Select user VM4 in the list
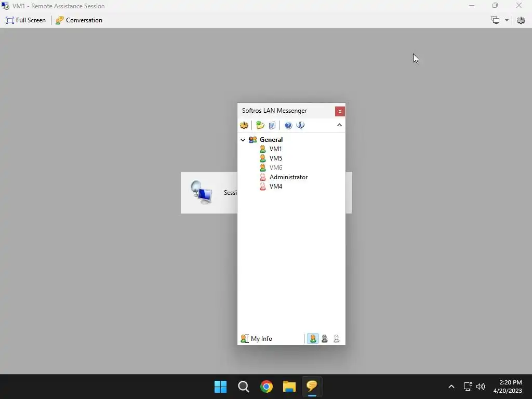This screenshot has height=399, width=532. [x=275, y=187]
